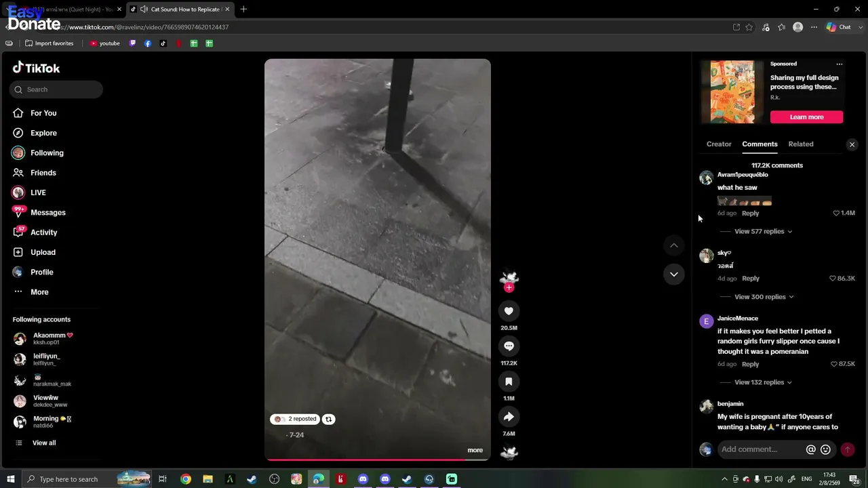868x488 pixels.
Task: Select the Comments tab
Action: (x=759, y=144)
